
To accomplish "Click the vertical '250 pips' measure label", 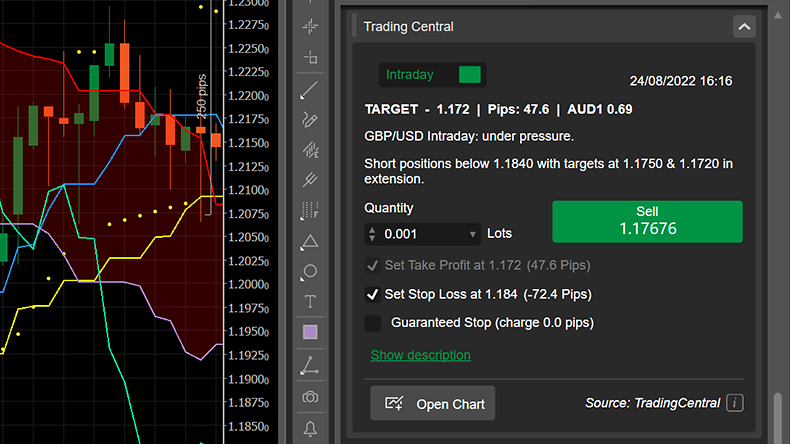I will click(x=202, y=96).
